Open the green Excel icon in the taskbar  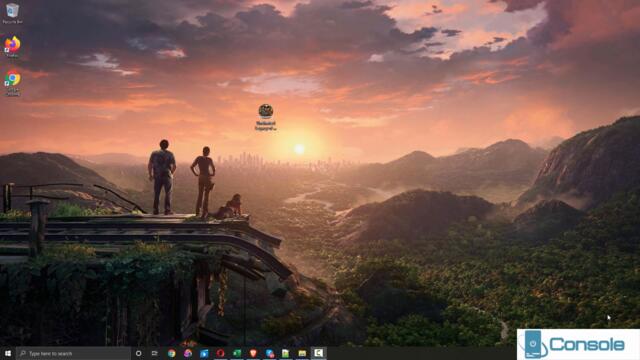237,353
